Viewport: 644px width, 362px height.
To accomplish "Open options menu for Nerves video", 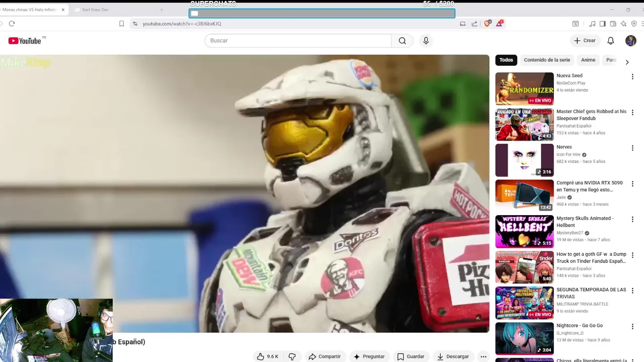I will pyautogui.click(x=632, y=148).
